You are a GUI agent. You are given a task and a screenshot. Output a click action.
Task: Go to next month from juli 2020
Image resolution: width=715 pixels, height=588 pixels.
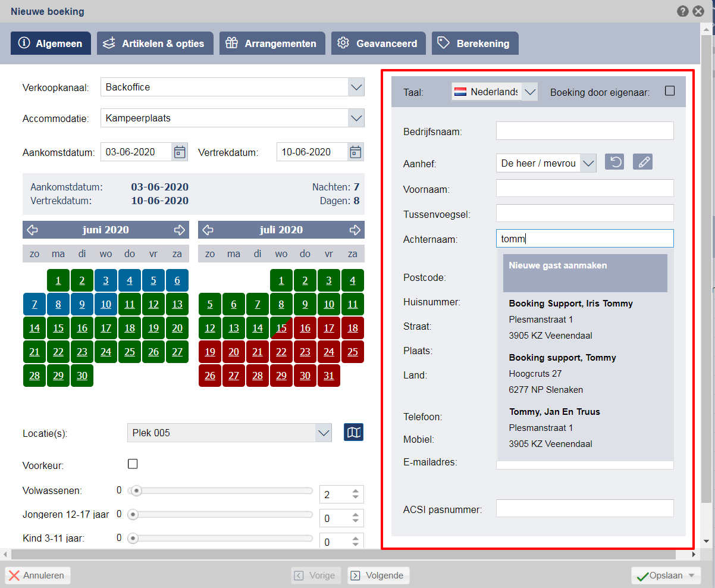[355, 230]
